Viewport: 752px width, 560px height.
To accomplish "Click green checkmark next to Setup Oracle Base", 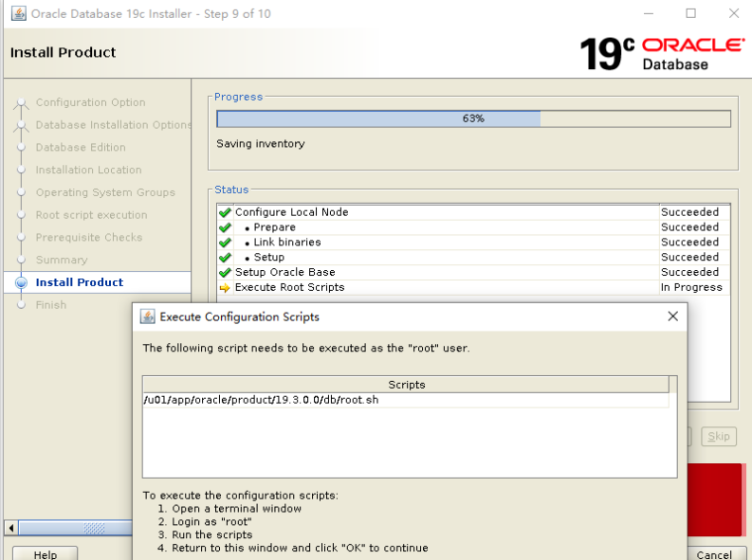I will (x=225, y=273).
